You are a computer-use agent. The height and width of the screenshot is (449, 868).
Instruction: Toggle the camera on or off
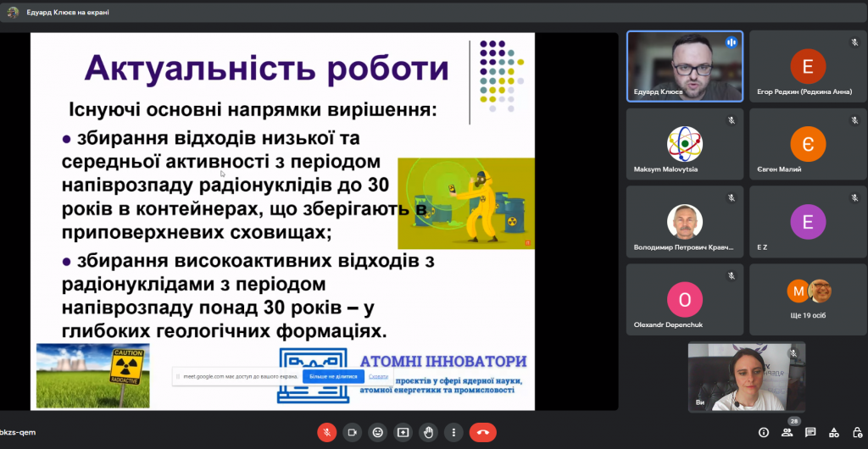pyautogui.click(x=352, y=432)
